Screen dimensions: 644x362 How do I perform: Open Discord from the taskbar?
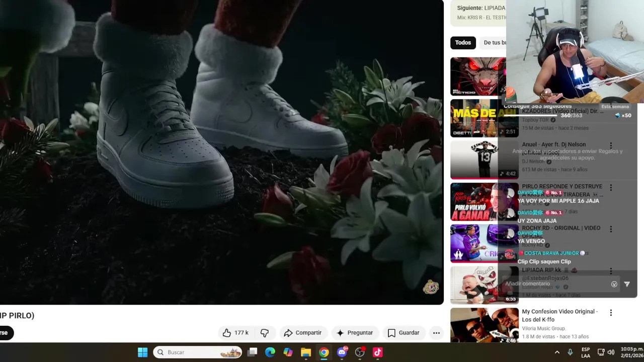342,352
